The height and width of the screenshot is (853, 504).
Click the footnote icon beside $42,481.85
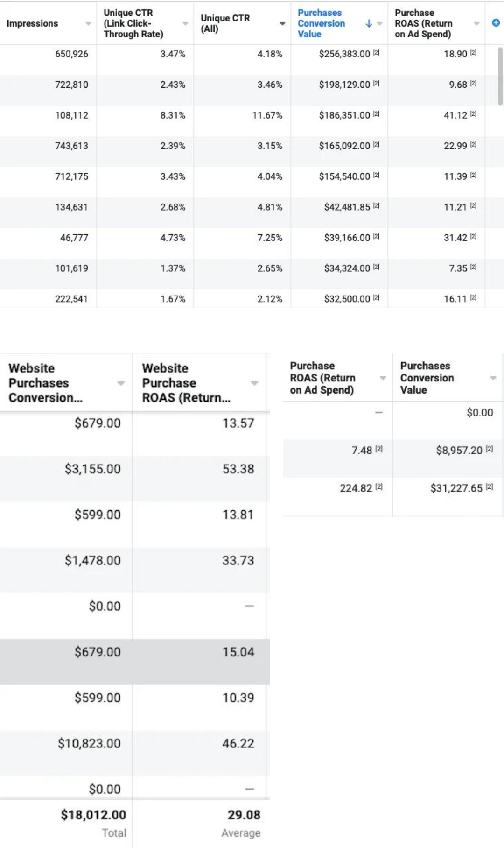point(376,206)
